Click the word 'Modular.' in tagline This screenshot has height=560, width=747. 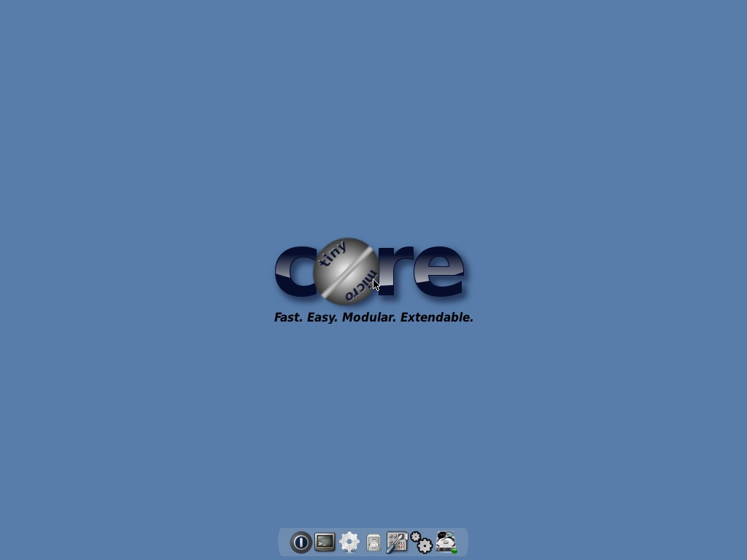point(369,317)
